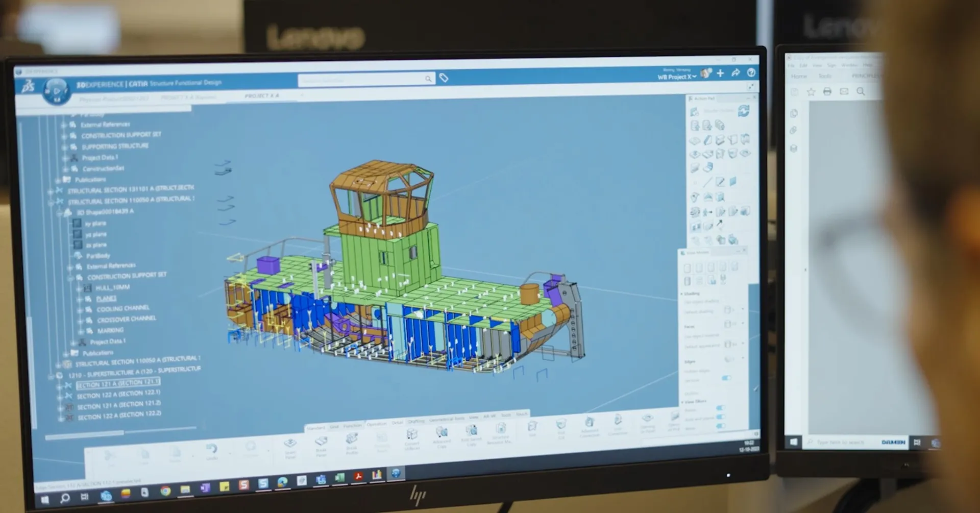This screenshot has width=980, height=513.
Task: Expand the Shading section in View Modes
Action: coord(681,294)
